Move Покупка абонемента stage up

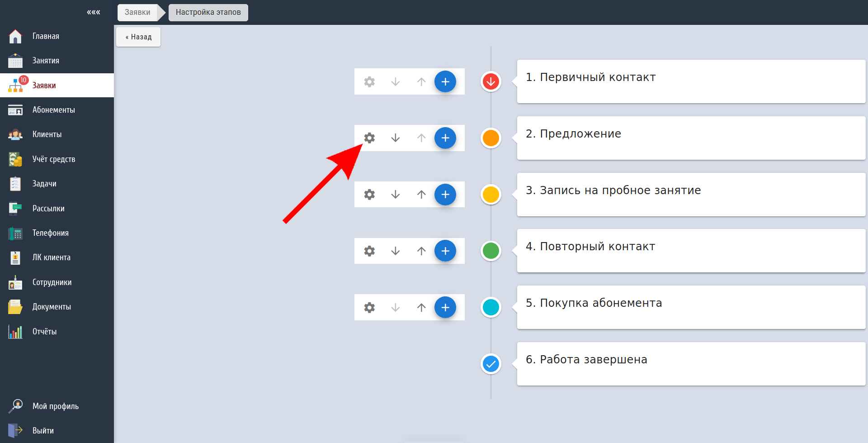(x=421, y=308)
